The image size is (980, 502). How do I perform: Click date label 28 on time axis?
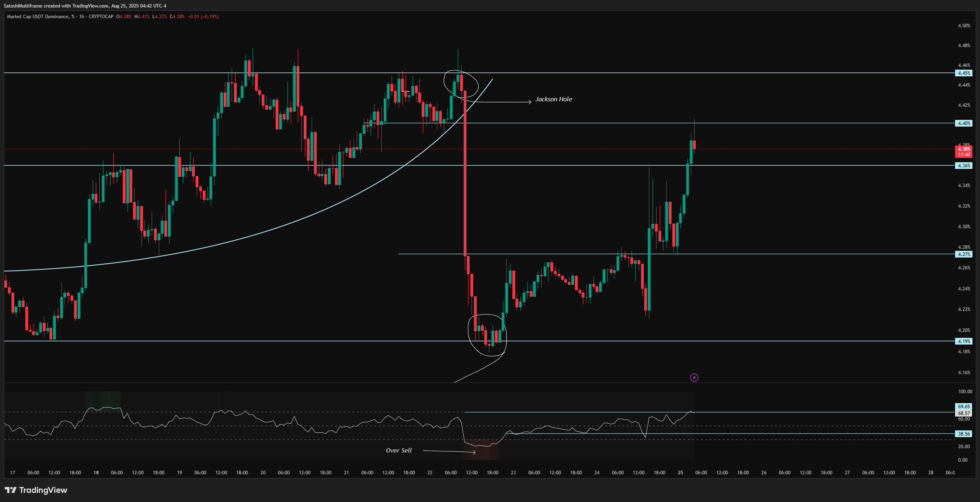click(x=931, y=473)
